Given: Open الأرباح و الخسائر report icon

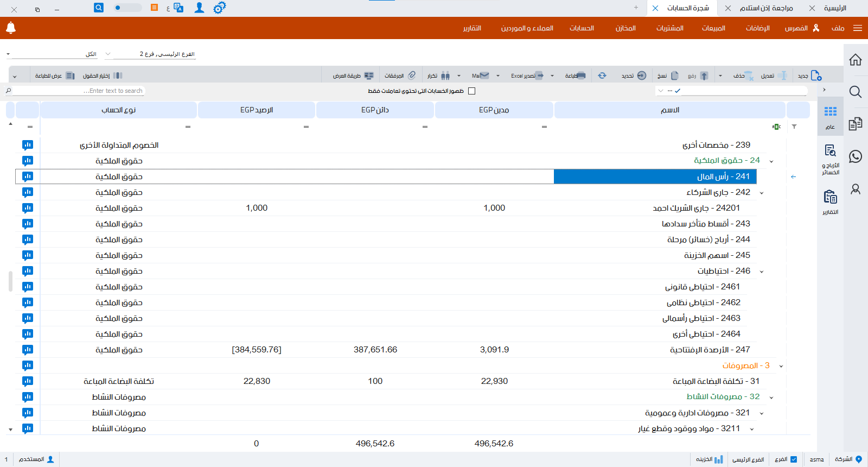Looking at the screenshot, I should pos(830,159).
